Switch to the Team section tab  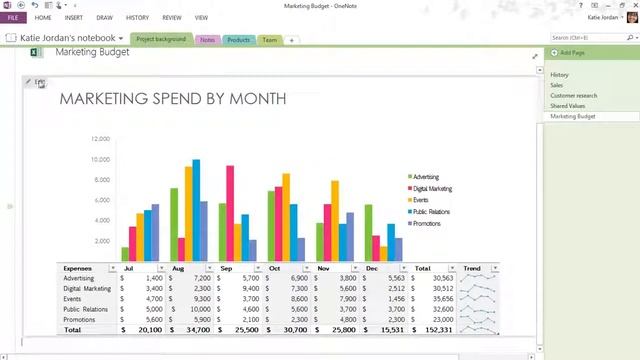[269, 40]
